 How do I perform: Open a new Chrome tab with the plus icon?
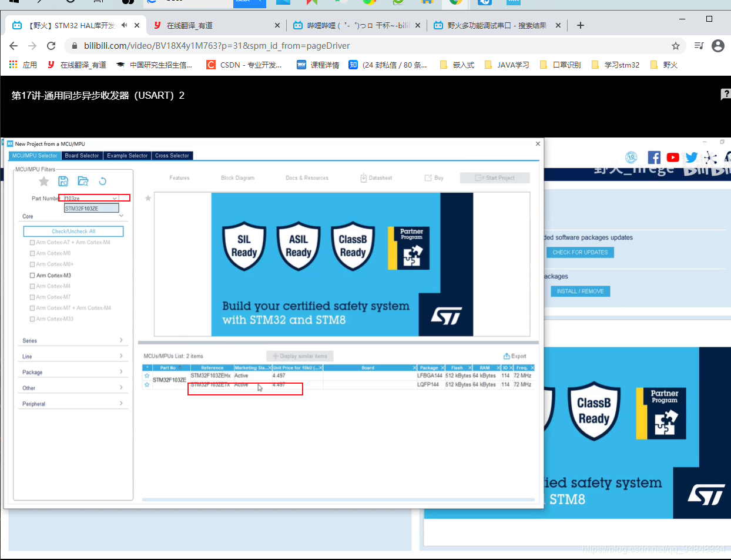[x=581, y=25]
